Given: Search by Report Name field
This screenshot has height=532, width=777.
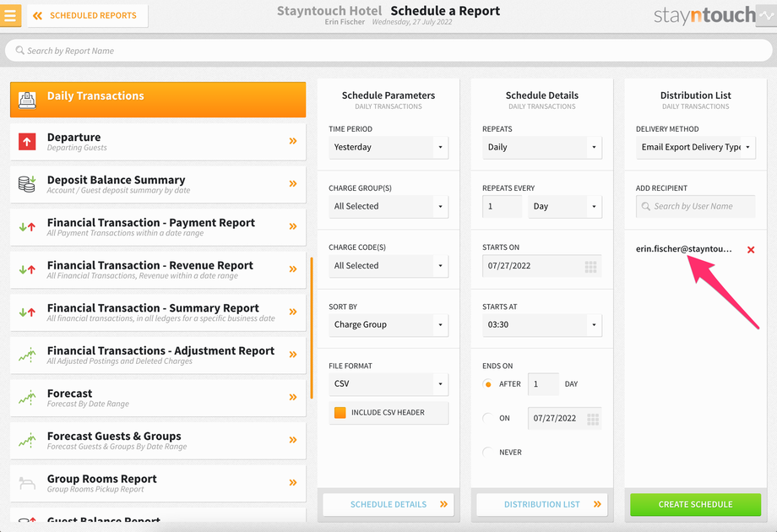Looking at the screenshot, I should [388, 51].
